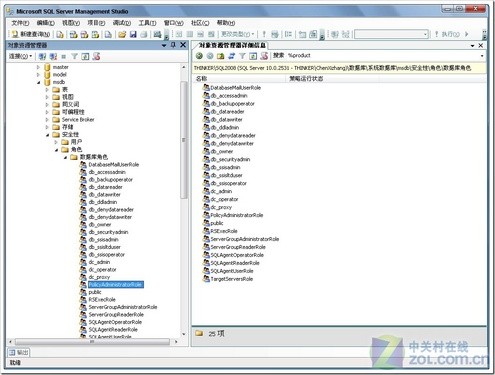Expand the model database node
The height and width of the screenshot is (375, 495).
click(38, 75)
